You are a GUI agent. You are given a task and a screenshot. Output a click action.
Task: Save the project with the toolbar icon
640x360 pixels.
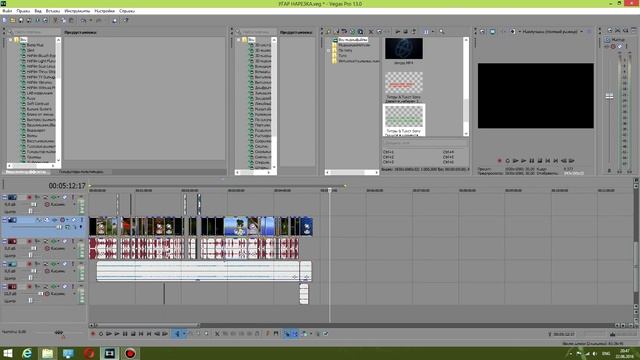pos(21,20)
